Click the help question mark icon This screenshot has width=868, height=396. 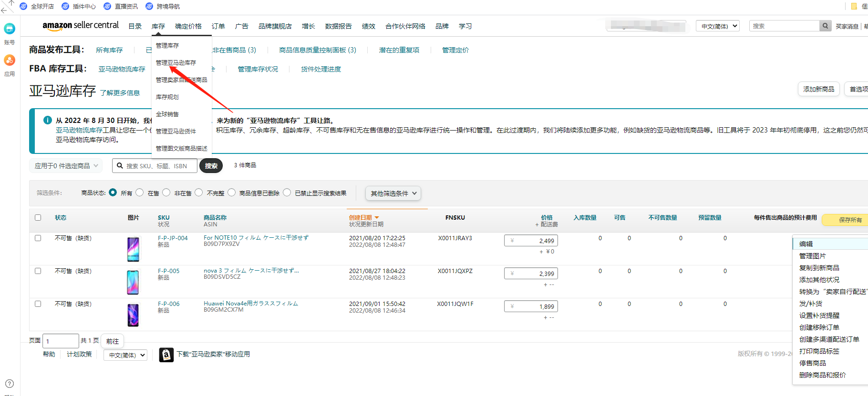point(10,384)
